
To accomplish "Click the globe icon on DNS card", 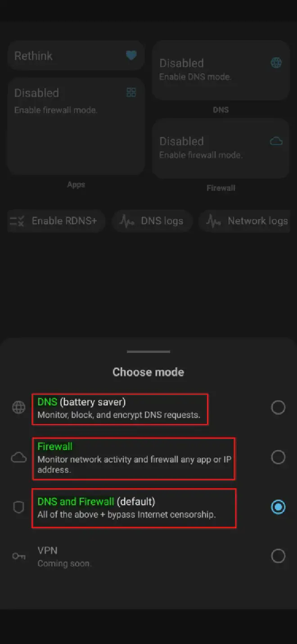I will 276,63.
